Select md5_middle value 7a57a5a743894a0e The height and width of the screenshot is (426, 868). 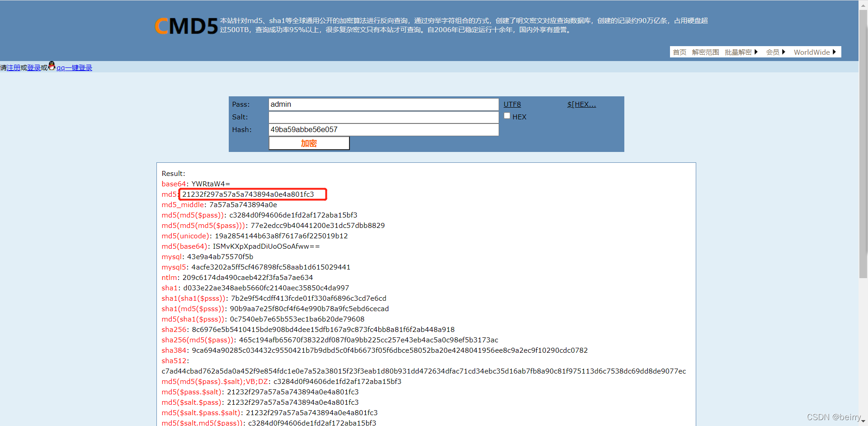click(x=243, y=205)
